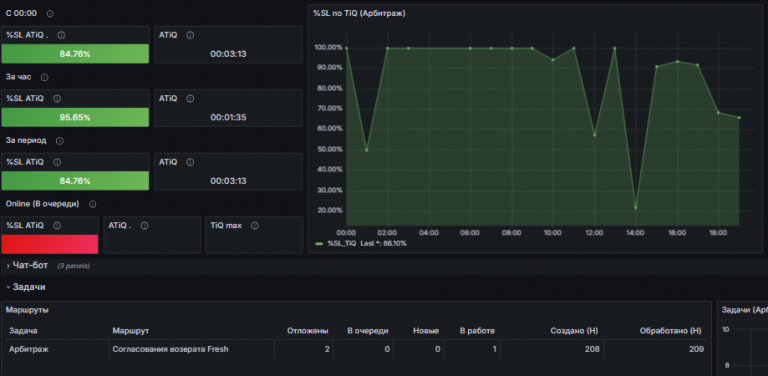Open the '%SL по TiQ (Арбитраж)' panel title menu
Image resolution: width=768 pixels, height=376 pixels.
point(359,13)
